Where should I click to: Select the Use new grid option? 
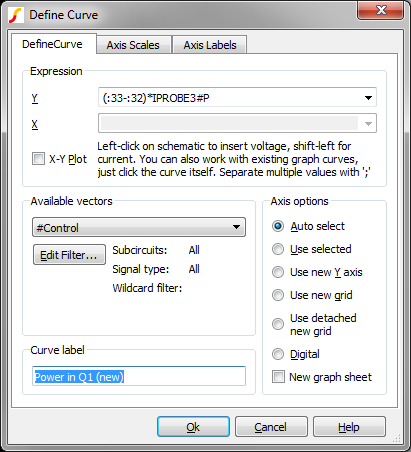tap(278, 295)
